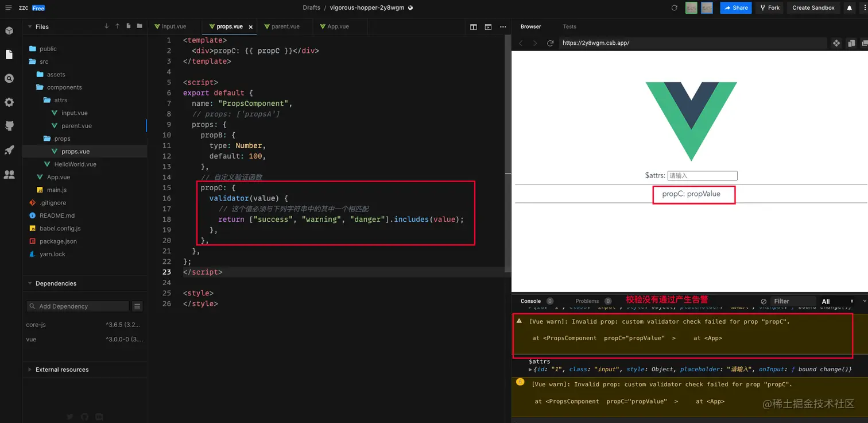Viewport: 868px width, 423px height.
Task: Click the Share button
Action: point(735,8)
